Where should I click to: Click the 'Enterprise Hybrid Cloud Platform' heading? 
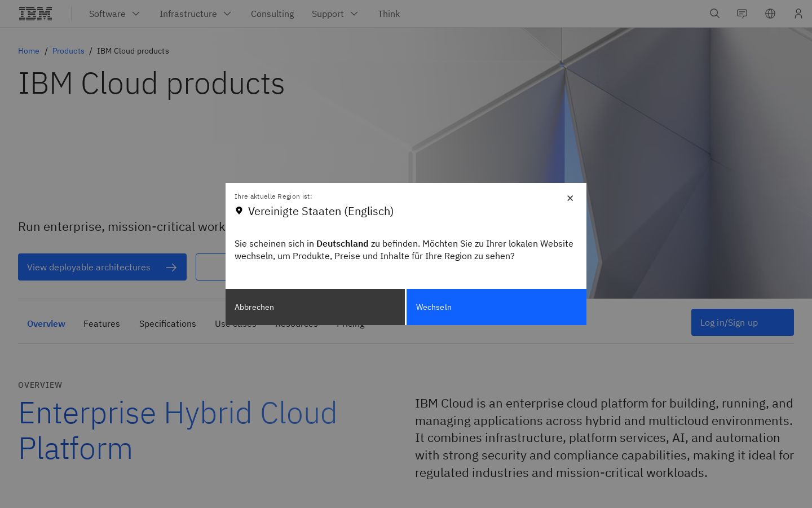[x=178, y=430]
